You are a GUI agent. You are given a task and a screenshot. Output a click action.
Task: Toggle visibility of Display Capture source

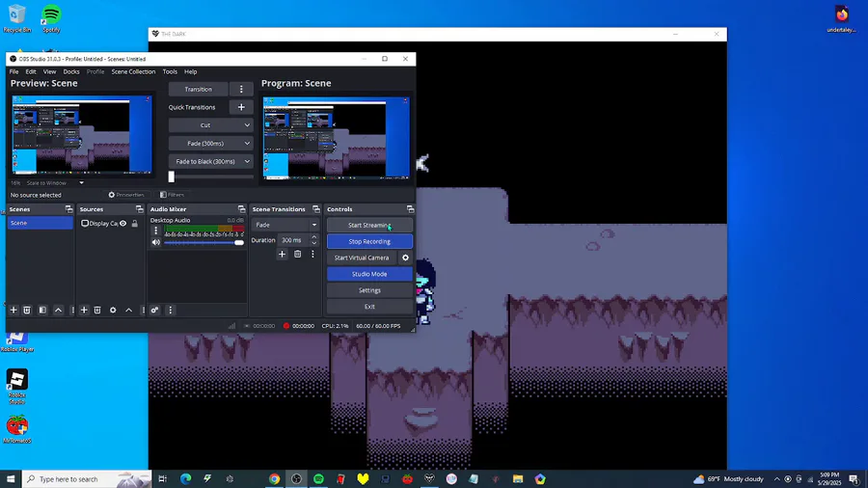tap(122, 224)
